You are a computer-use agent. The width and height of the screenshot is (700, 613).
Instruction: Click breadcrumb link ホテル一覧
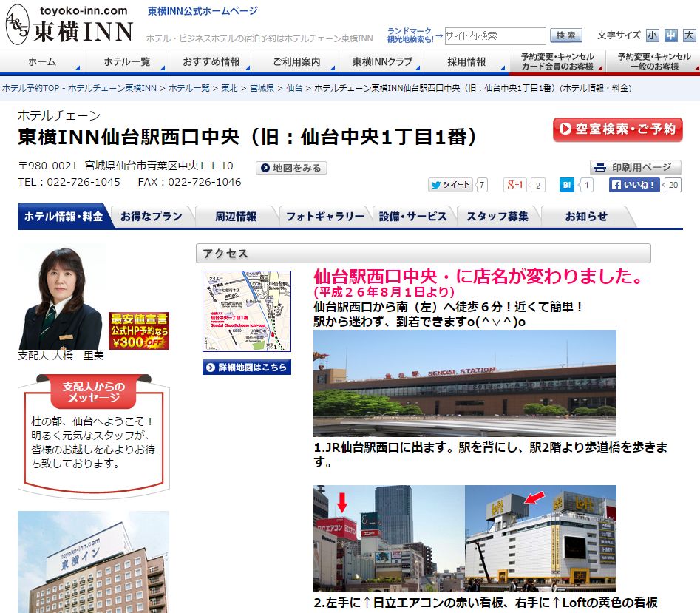click(x=188, y=88)
